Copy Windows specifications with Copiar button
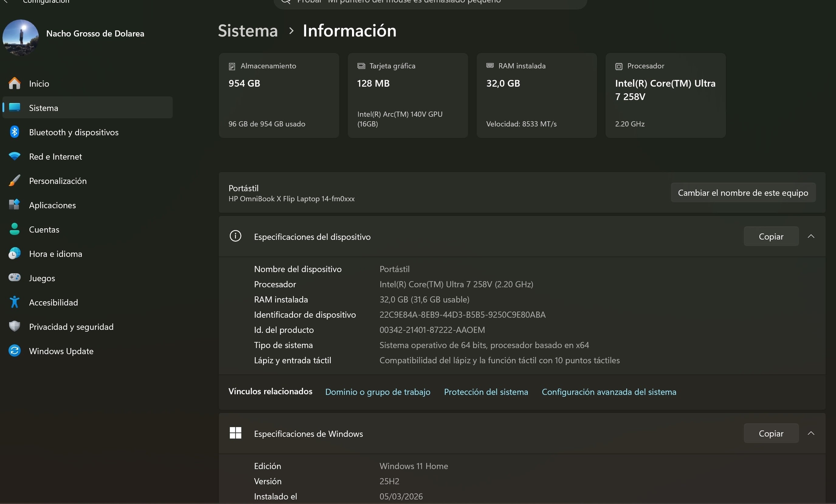Viewport: 836px width, 504px height. pos(771,433)
